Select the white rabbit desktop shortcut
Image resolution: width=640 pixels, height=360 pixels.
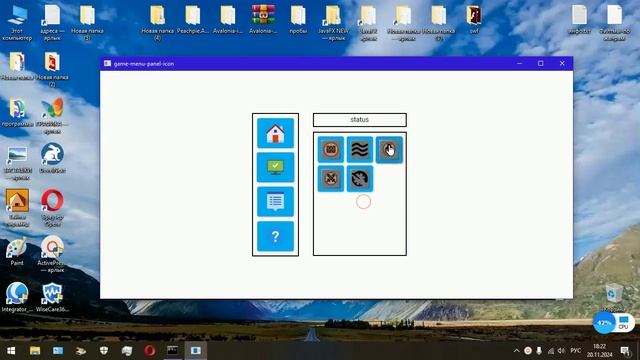[52, 158]
